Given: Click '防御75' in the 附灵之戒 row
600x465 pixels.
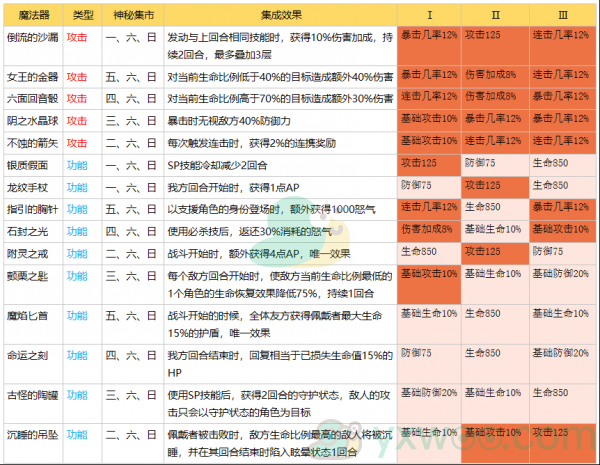Looking at the screenshot, I should (548, 251).
